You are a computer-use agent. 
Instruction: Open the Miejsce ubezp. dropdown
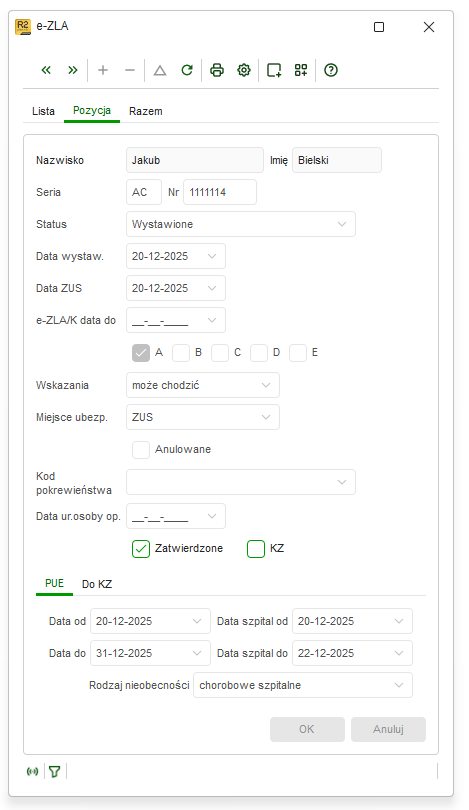(203, 417)
